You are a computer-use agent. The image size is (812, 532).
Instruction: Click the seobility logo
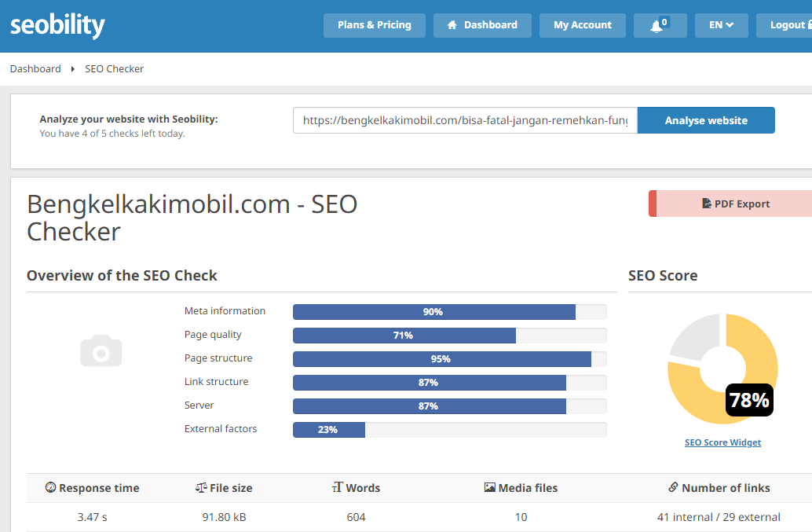(57, 25)
